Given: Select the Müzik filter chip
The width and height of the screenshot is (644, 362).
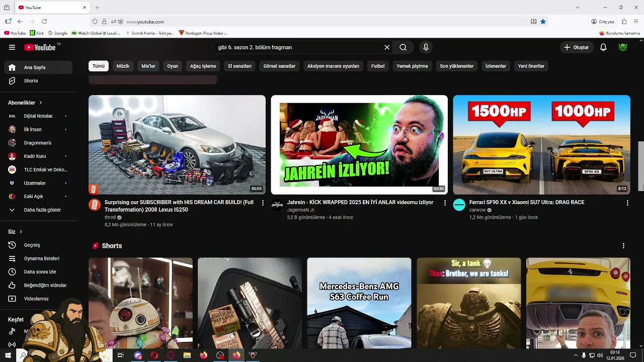Looking at the screenshot, I should tap(123, 66).
